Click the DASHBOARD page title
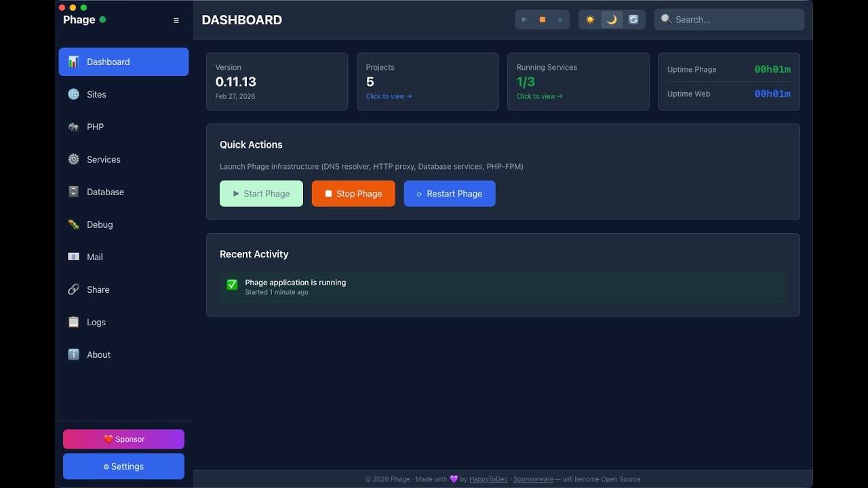The height and width of the screenshot is (488, 868). click(241, 20)
